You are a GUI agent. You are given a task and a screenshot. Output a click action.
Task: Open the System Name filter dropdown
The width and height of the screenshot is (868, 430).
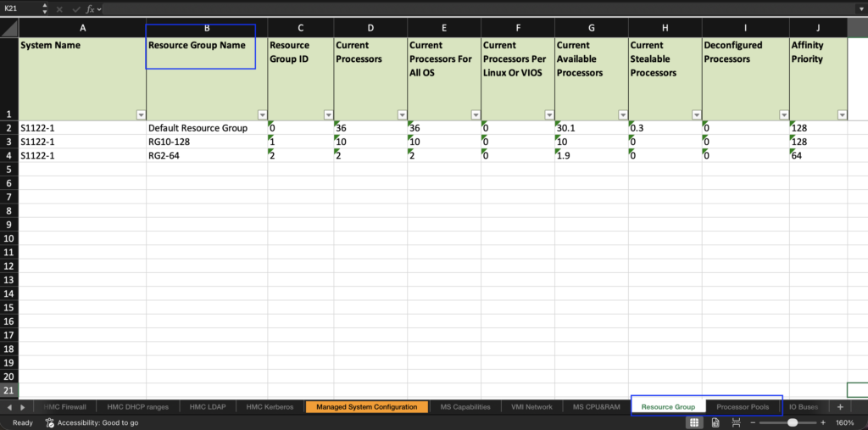(139, 114)
